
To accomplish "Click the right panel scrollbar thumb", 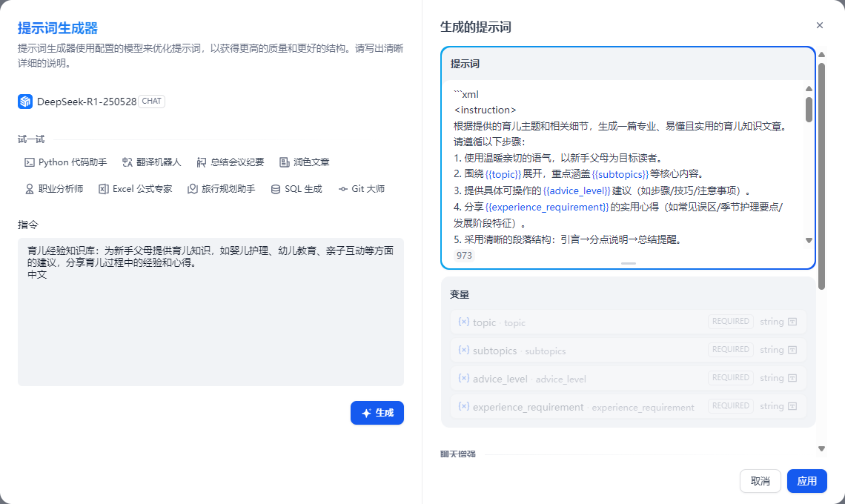I will 821,177.
